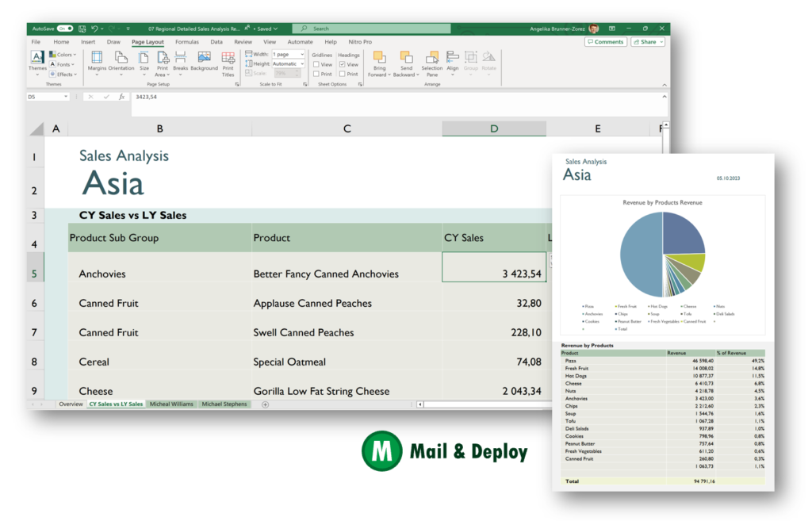Open the Themes gallery

[x=37, y=63]
